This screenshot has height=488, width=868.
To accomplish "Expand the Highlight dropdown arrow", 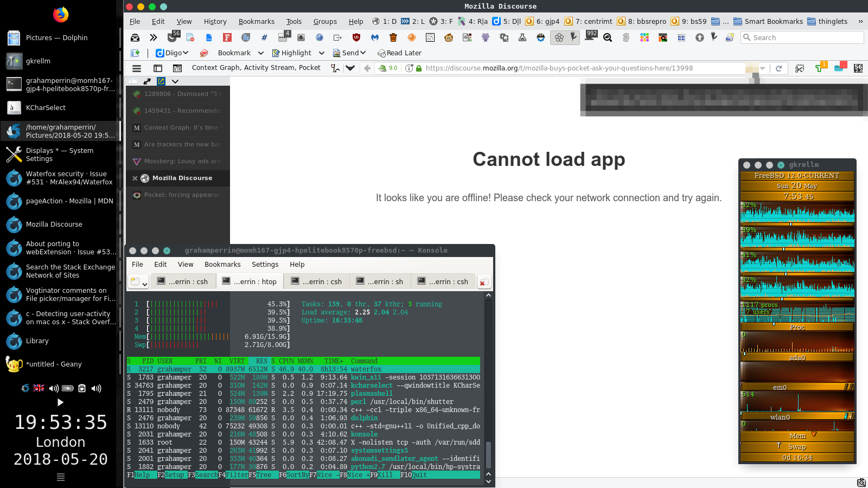I will (322, 53).
